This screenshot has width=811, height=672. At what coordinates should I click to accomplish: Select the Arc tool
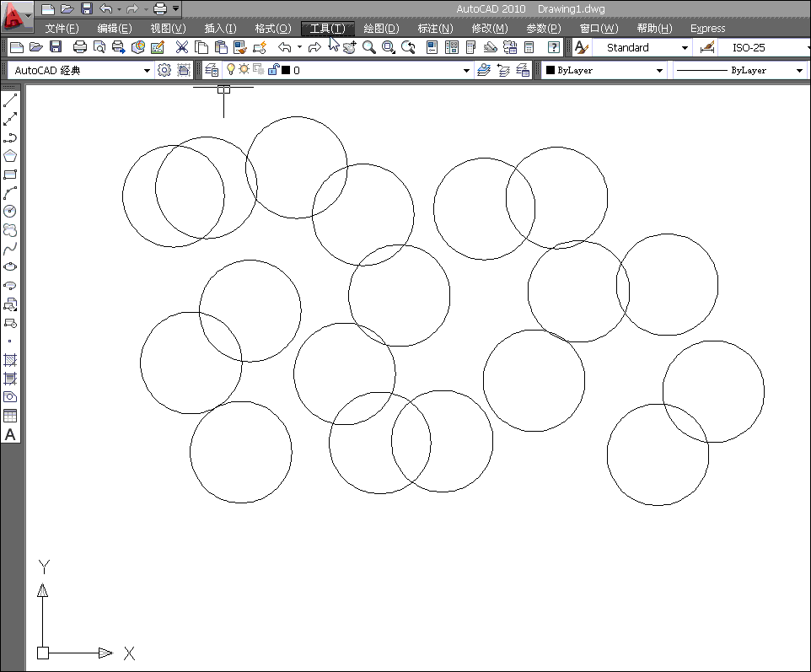coord(10,193)
